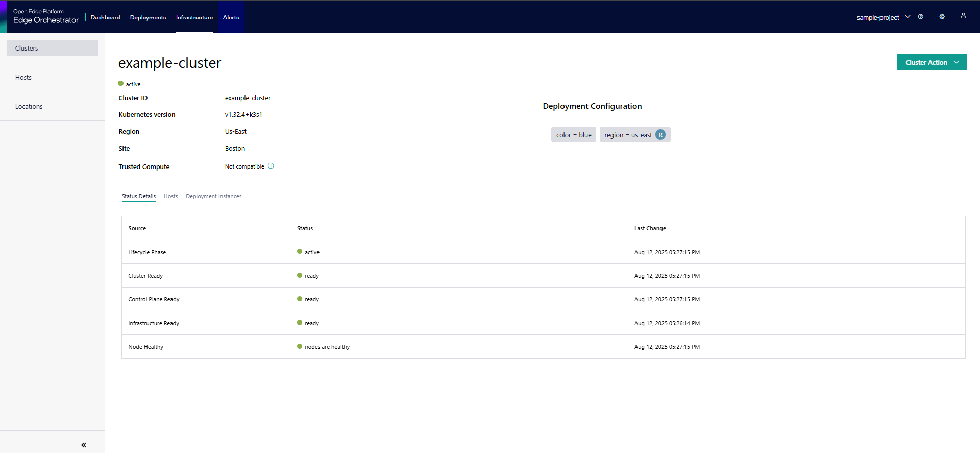
Task: Click Trusted Compute info icon
Action: tap(271, 166)
